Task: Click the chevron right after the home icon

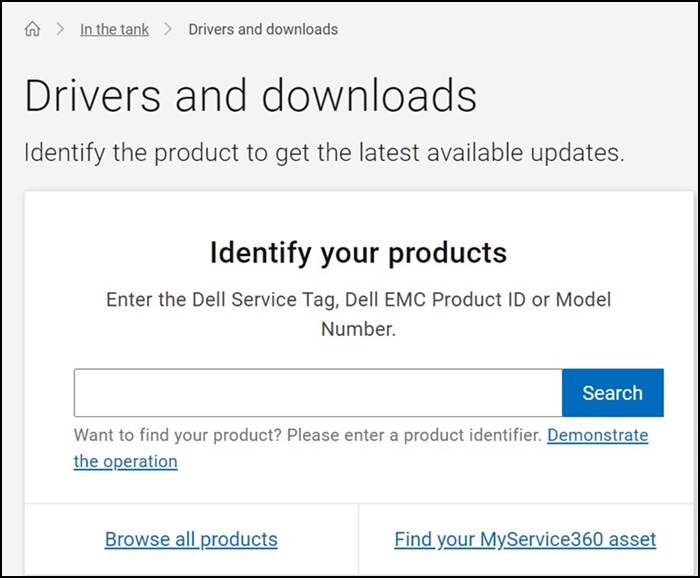Action: (58, 30)
